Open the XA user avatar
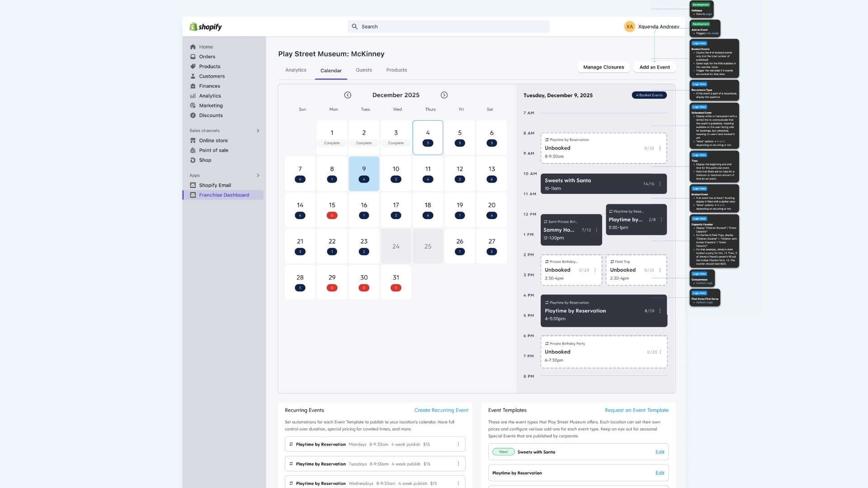 [629, 27]
